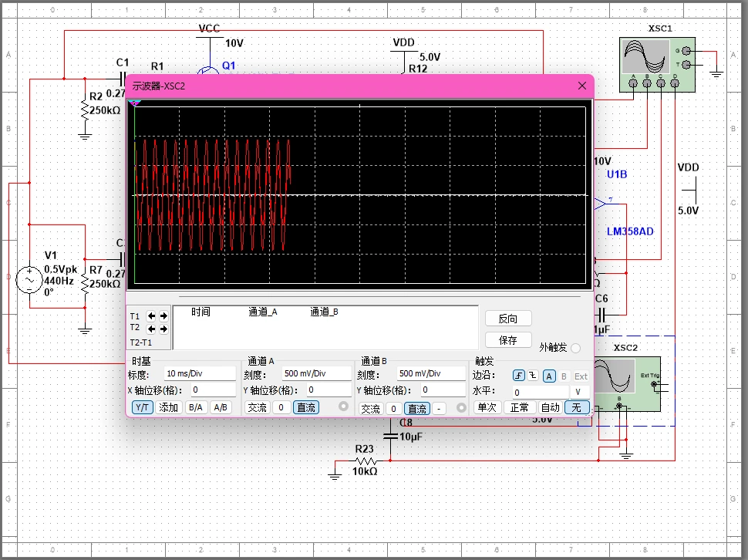Click timebase 标度 10 ms/Div field

tap(200, 373)
